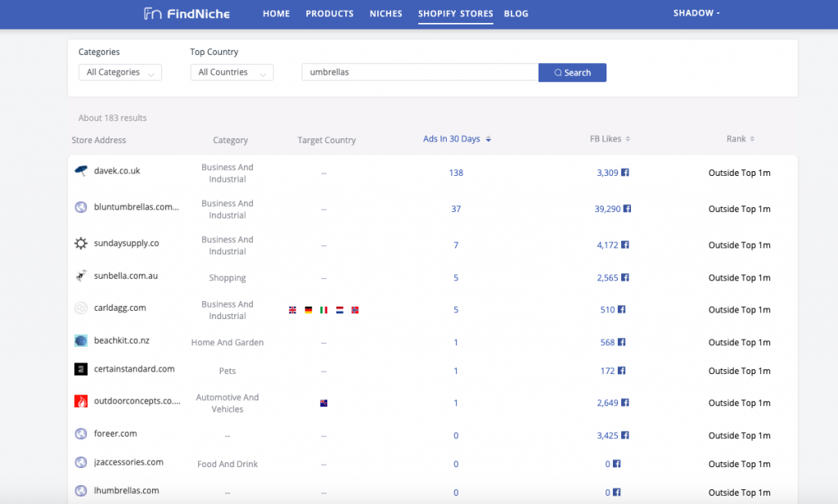Click Facebook icon beside 4,172 likes
The width and height of the screenshot is (838, 504).
pos(624,245)
